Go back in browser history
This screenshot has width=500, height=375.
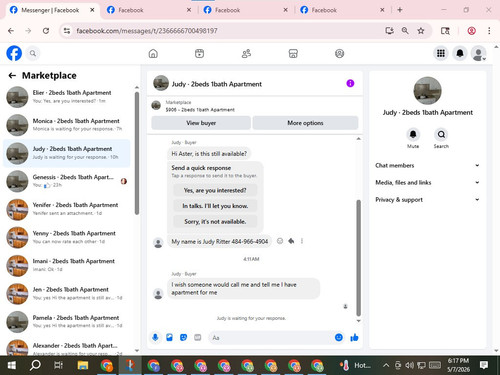(x=11, y=31)
